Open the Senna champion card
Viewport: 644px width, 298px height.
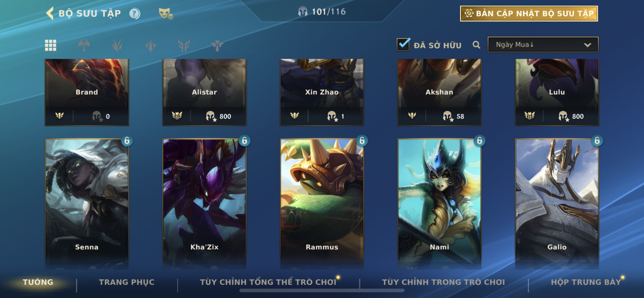(x=87, y=203)
